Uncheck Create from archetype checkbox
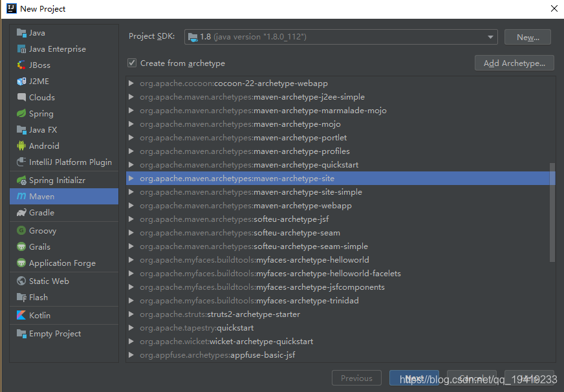 point(132,63)
